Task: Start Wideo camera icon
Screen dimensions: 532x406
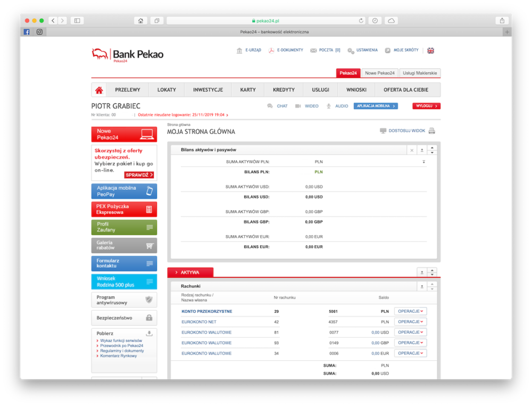Action: pyautogui.click(x=298, y=106)
